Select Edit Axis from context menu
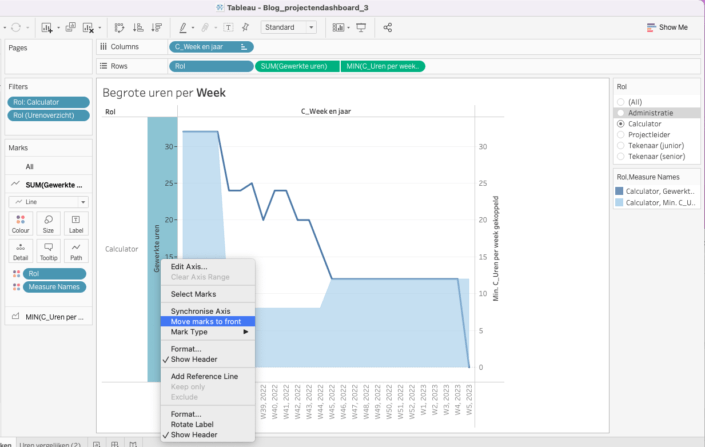 [x=190, y=266]
